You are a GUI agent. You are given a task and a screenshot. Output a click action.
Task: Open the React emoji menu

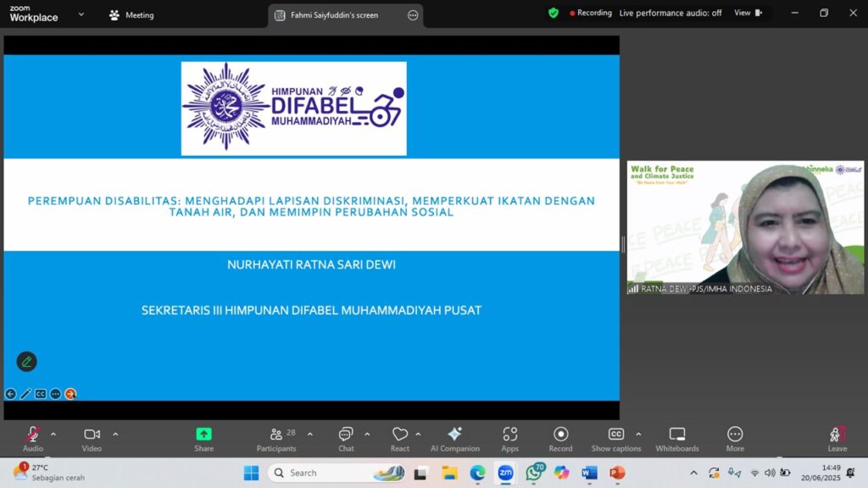click(400, 440)
